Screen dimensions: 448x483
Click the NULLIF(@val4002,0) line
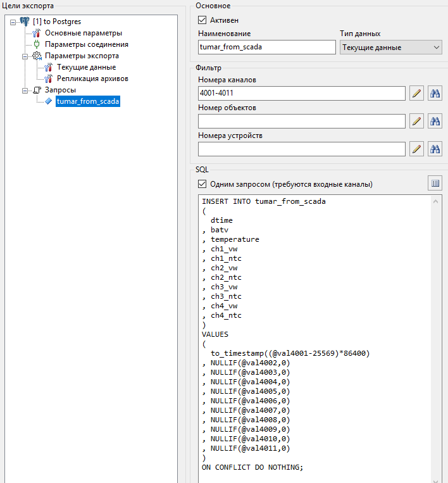246,363
